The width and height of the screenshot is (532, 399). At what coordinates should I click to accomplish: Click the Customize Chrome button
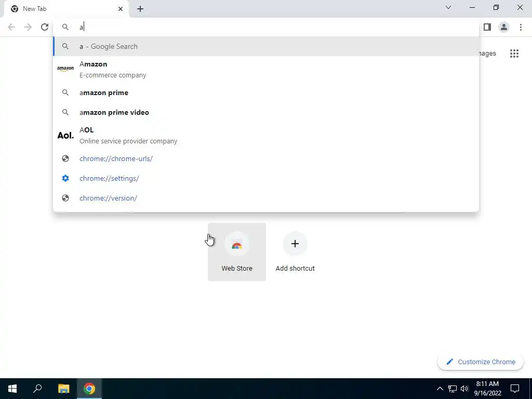tap(481, 362)
